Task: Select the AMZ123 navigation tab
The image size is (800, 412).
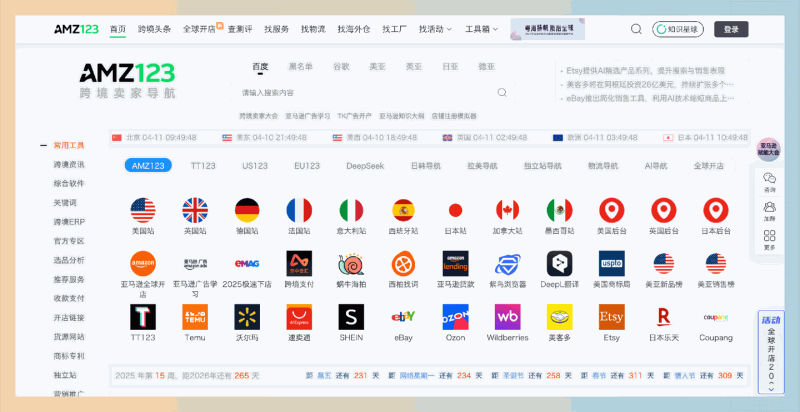Action: [148, 166]
